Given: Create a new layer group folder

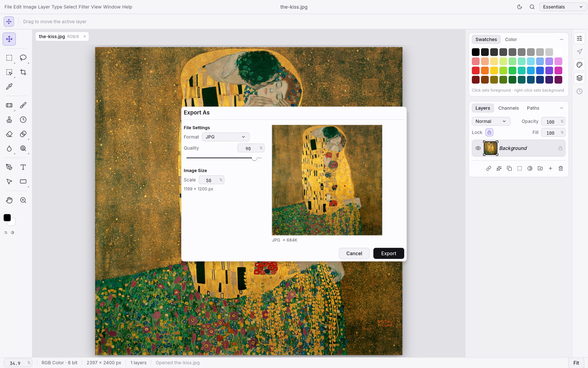Looking at the screenshot, I should pyautogui.click(x=540, y=168).
